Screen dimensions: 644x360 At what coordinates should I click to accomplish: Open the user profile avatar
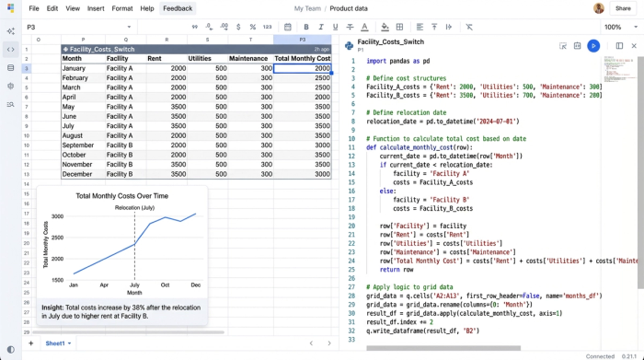(x=599, y=8)
